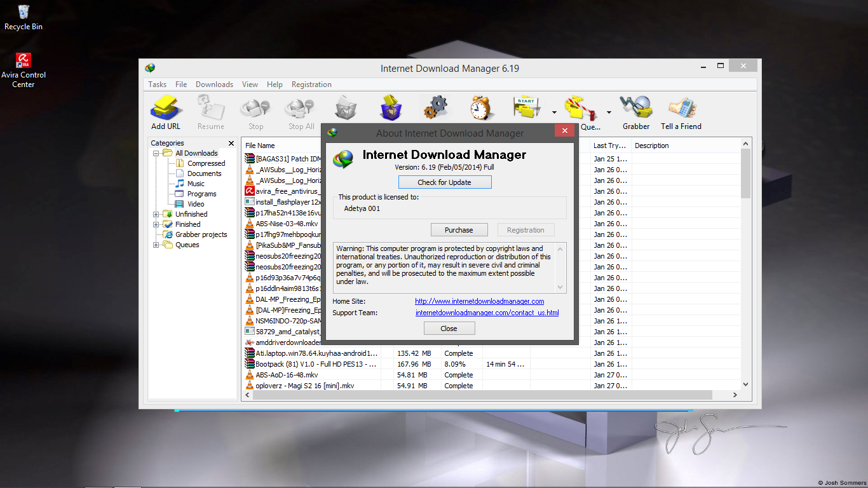Select the install_flashplayer12x download
The height and width of the screenshot is (488, 868).
pos(283,202)
